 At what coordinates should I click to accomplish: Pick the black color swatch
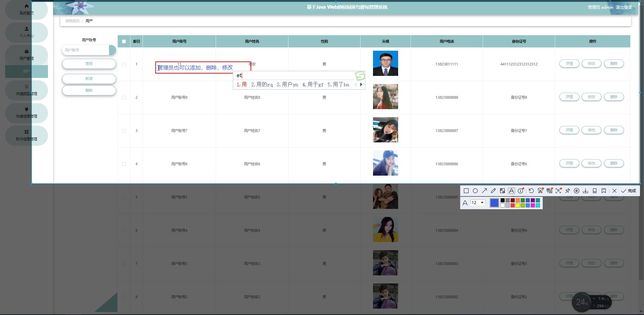point(502,200)
